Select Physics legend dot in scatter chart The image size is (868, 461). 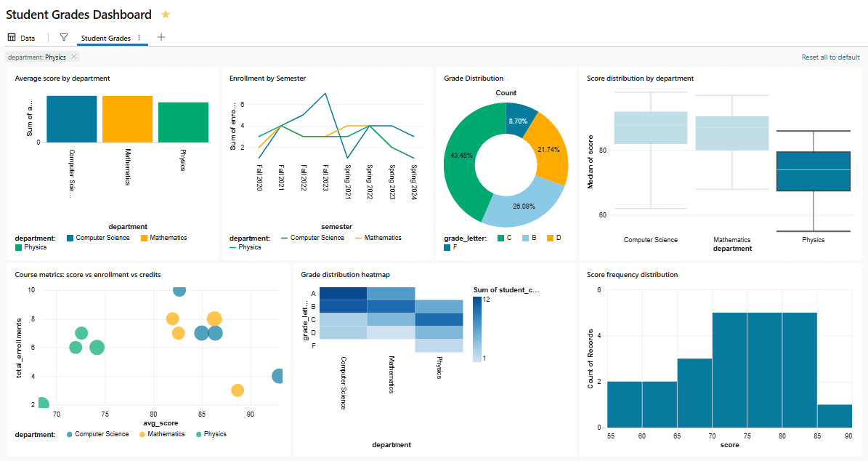[x=199, y=434]
